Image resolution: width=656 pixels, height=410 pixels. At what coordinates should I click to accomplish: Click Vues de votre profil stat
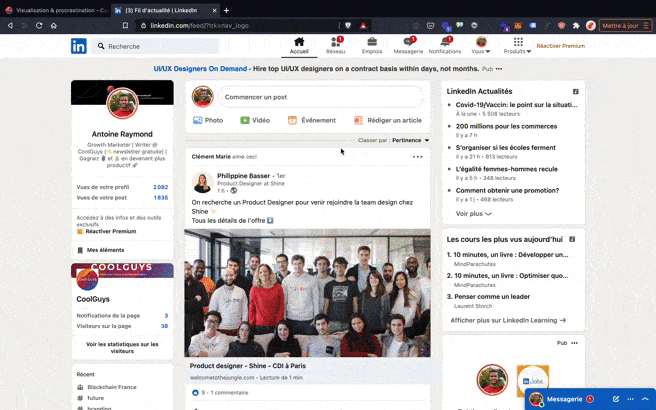pyautogui.click(x=122, y=187)
